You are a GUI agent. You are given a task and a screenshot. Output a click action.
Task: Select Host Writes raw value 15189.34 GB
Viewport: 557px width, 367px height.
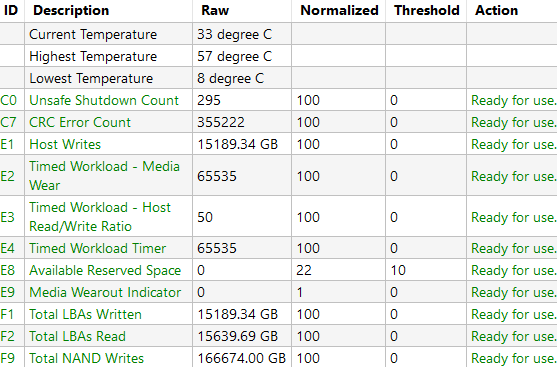click(x=237, y=145)
